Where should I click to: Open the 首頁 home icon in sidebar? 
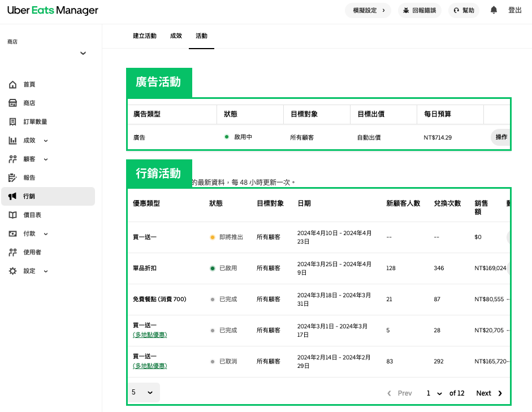(x=13, y=85)
